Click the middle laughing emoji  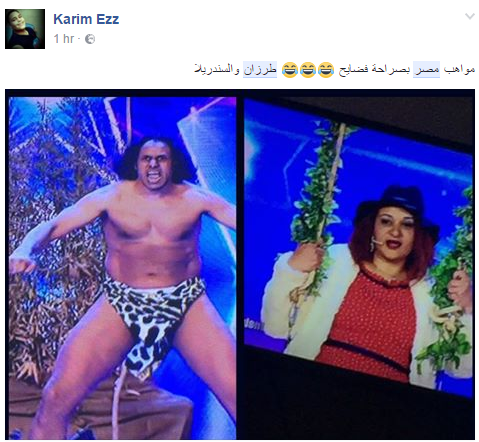tap(308, 70)
